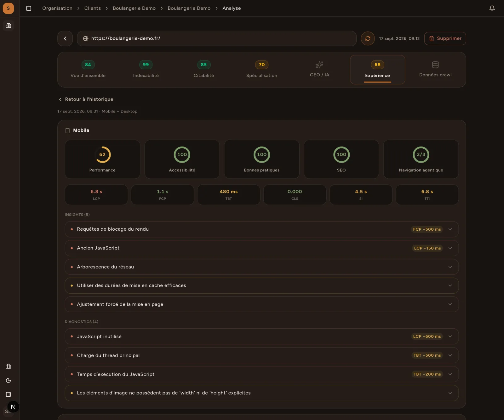504x420 pixels.
Task: Open the briefcase icon in left sidebar
Action: 9,366
